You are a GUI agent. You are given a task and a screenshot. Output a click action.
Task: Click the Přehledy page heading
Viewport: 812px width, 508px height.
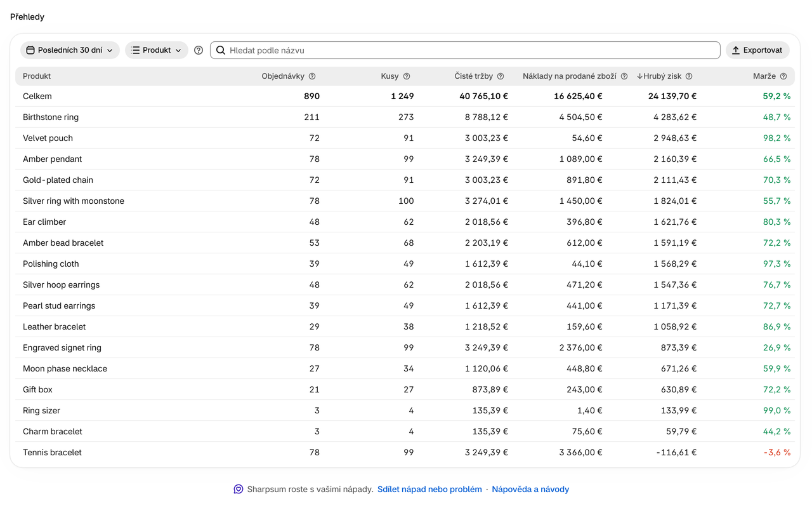click(x=27, y=17)
